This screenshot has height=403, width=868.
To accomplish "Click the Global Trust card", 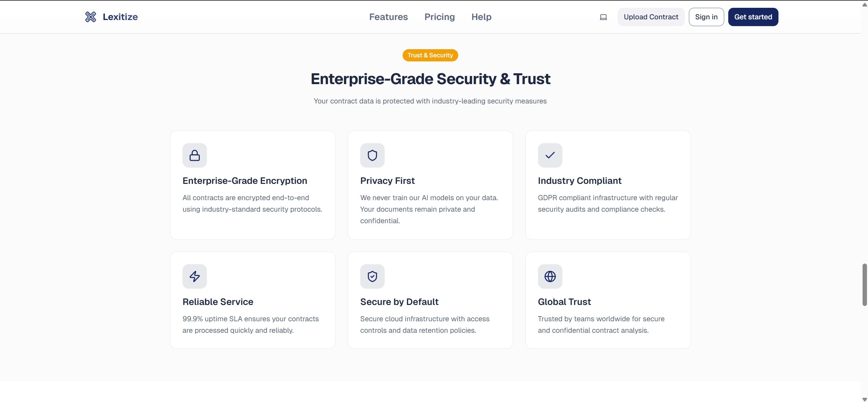I will pyautogui.click(x=607, y=300).
